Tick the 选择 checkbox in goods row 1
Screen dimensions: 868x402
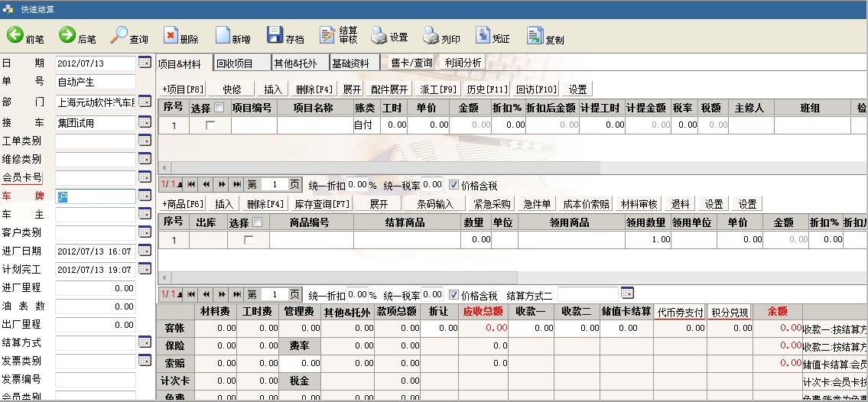coord(248,240)
